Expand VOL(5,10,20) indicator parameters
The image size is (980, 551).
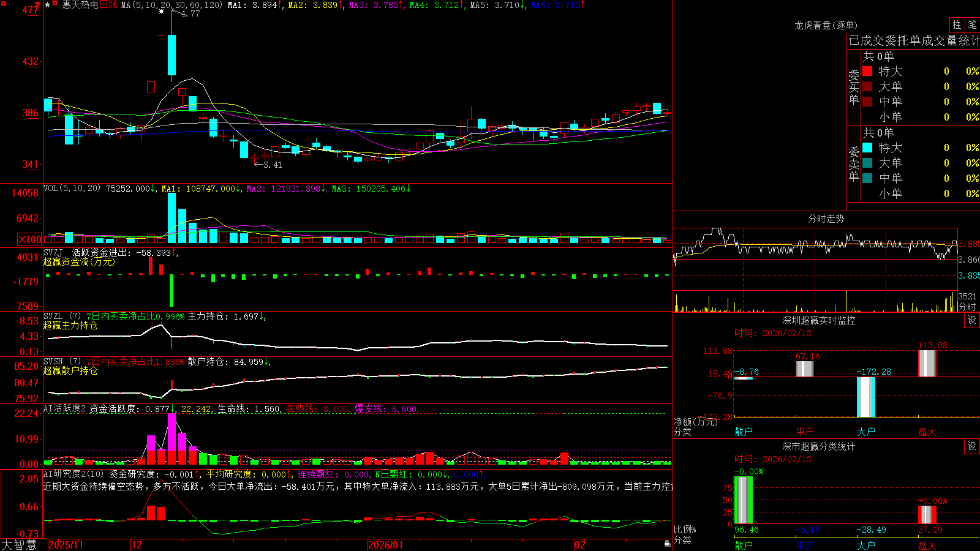[x=72, y=189]
